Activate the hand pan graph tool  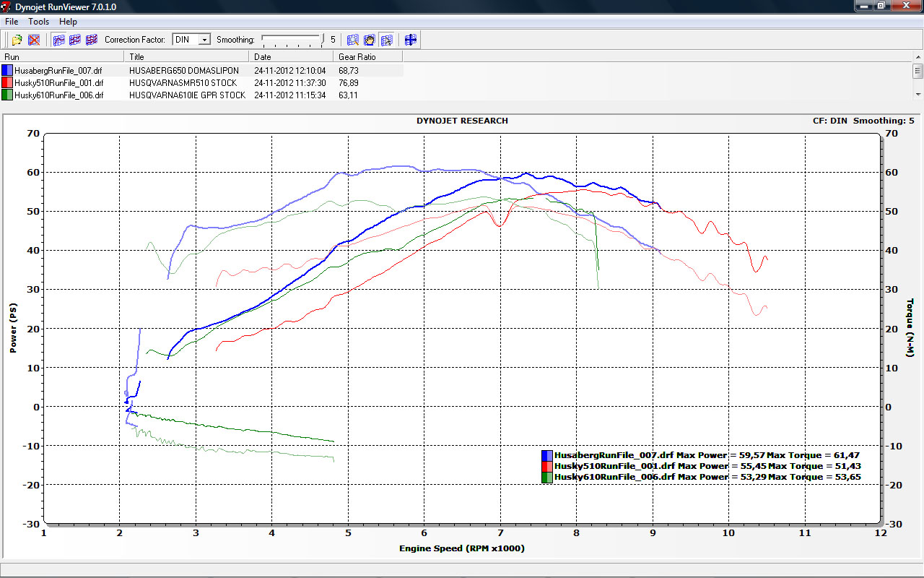(369, 40)
